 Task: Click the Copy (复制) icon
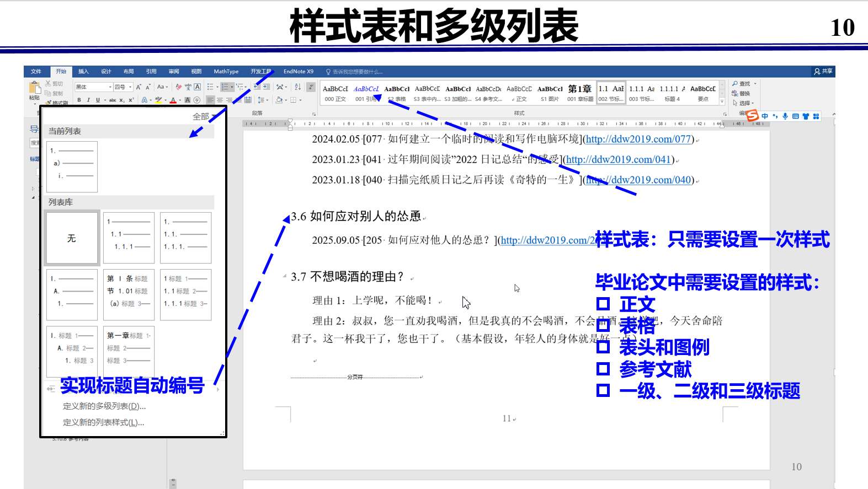48,93
